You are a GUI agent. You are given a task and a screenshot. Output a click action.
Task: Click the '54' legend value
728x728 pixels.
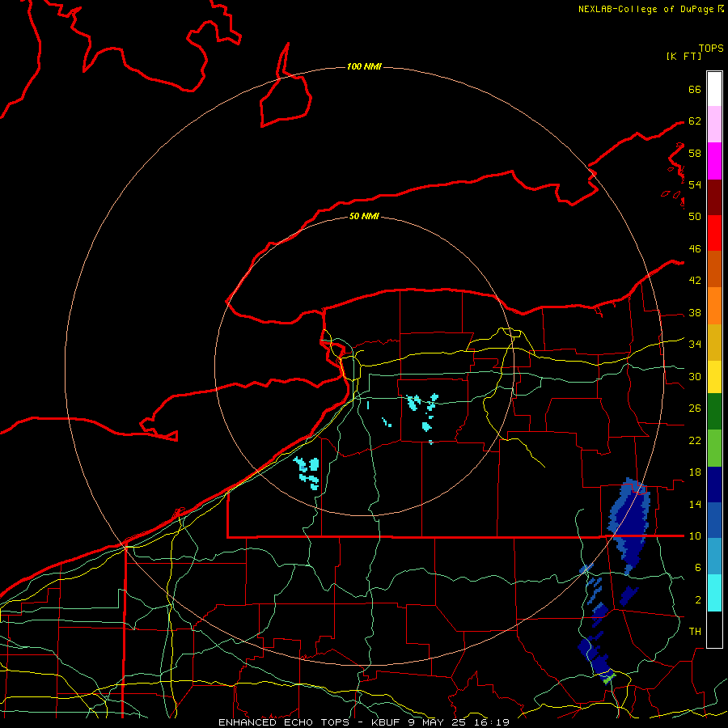click(695, 184)
